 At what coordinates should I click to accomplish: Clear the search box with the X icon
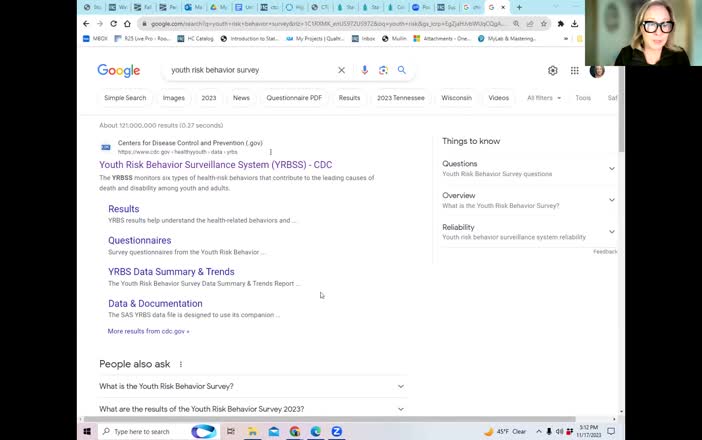coord(341,71)
